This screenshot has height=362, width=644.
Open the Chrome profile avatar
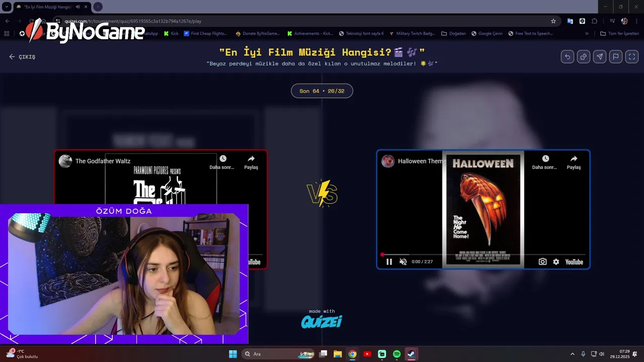click(624, 21)
